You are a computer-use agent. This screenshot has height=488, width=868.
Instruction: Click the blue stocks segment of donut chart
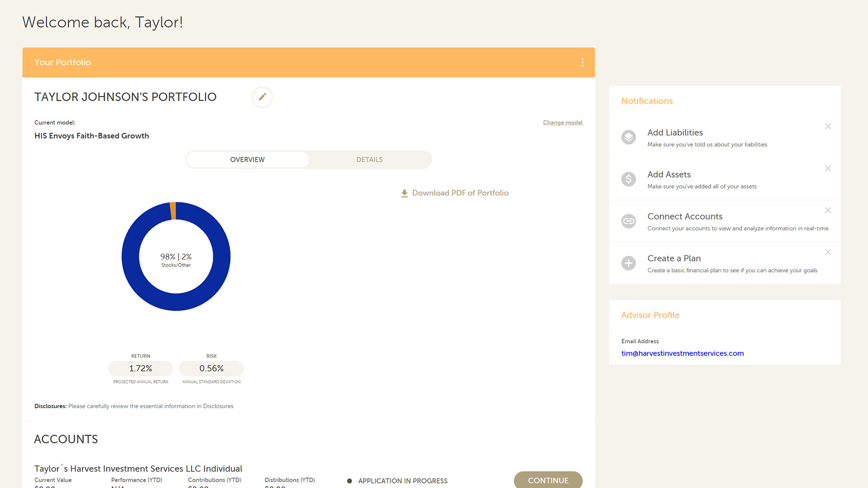pyautogui.click(x=176, y=302)
